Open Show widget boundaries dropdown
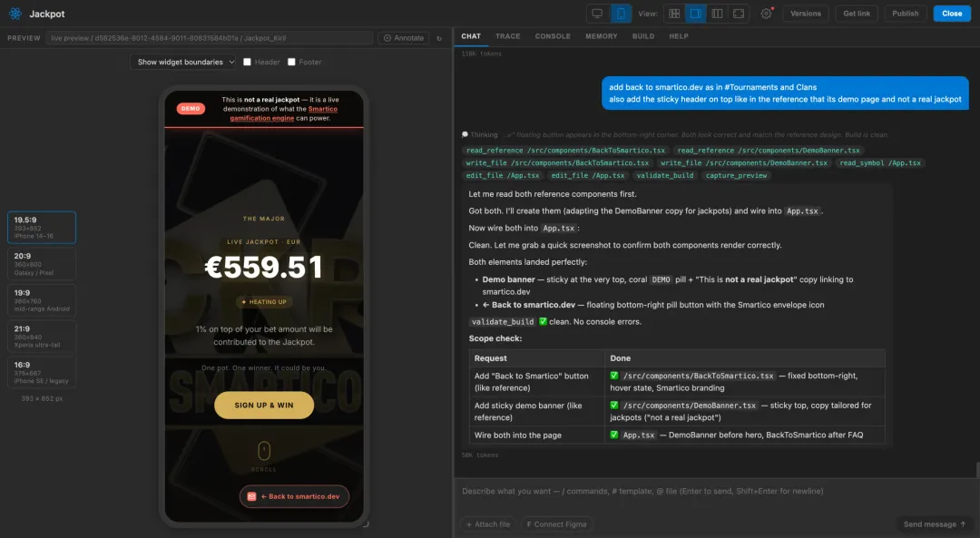 point(183,62)
